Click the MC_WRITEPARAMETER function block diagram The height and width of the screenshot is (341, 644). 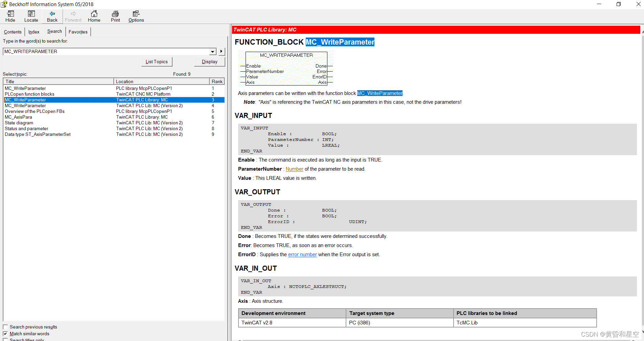pyautogui.click(x=286, y=68)
